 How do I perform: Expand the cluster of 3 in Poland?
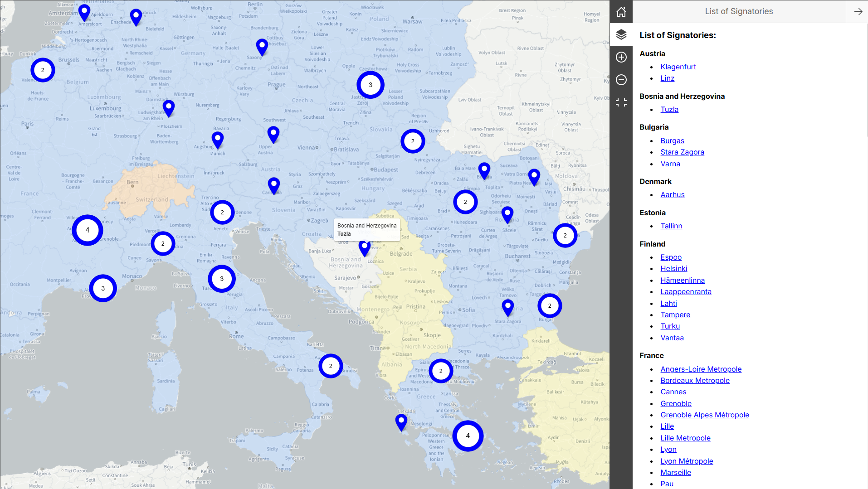[x=370, y=85]
